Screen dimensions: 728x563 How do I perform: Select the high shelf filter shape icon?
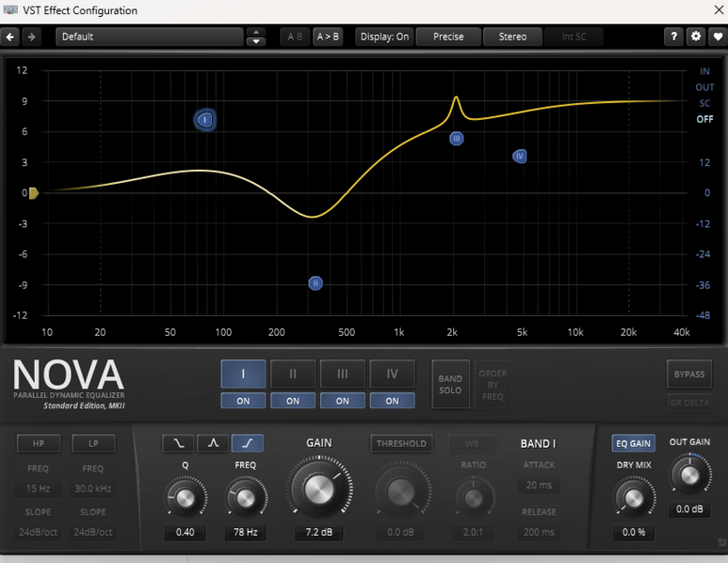click(x=248, y=443)
